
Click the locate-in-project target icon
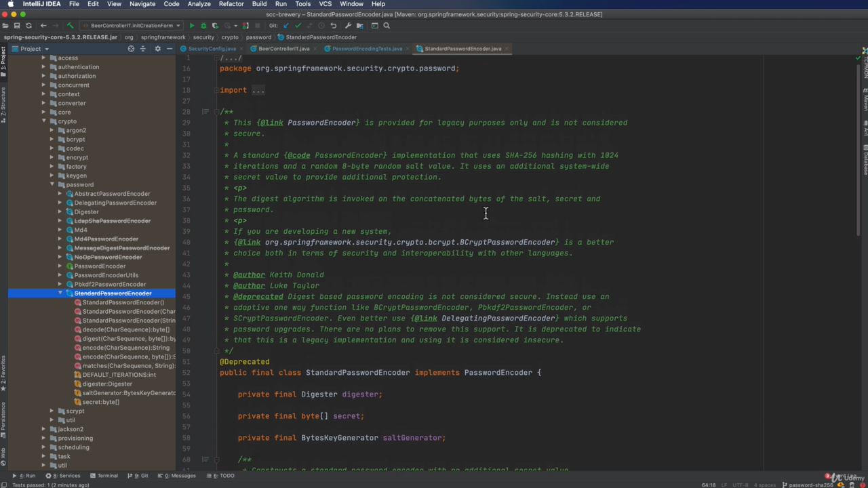tap(131, 49)
